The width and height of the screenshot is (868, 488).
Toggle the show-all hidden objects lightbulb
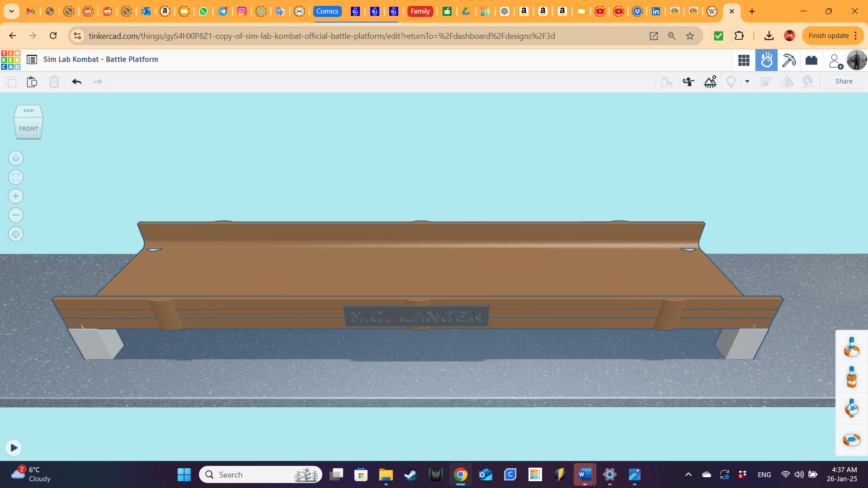[731, 82]
